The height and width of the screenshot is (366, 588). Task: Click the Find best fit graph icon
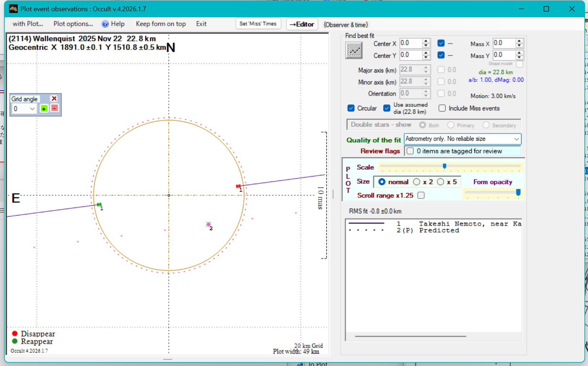(353, 51)
